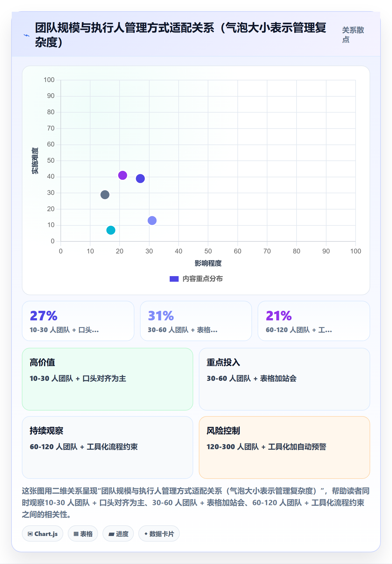Select the 数据卡片 tag
The image size is (392, 564).
pos(159,534)
